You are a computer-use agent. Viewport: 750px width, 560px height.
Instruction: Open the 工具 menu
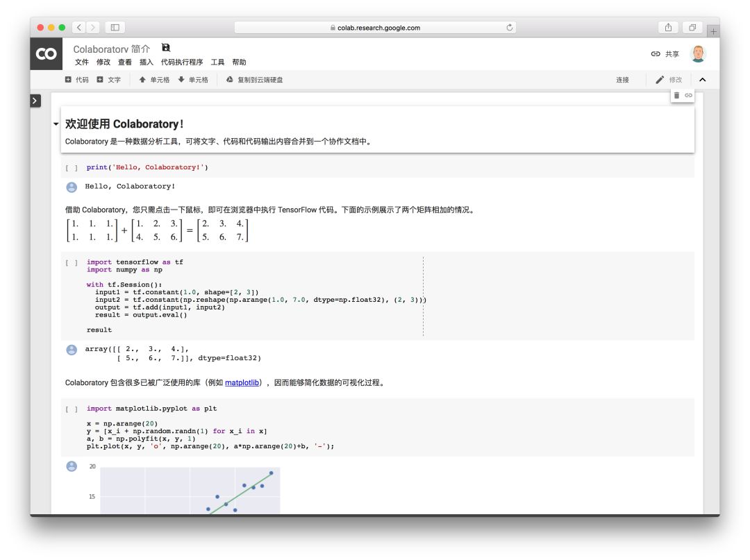click(x=217, y=62)
